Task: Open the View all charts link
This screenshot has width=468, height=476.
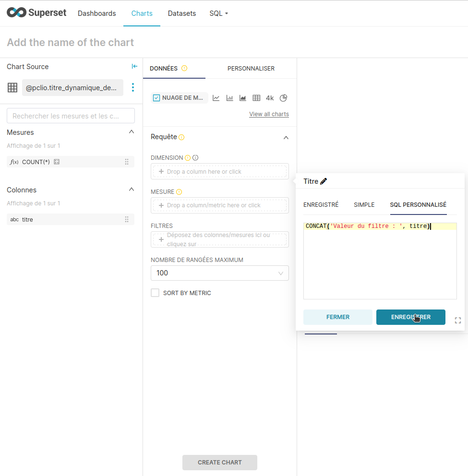Action: 269,114
